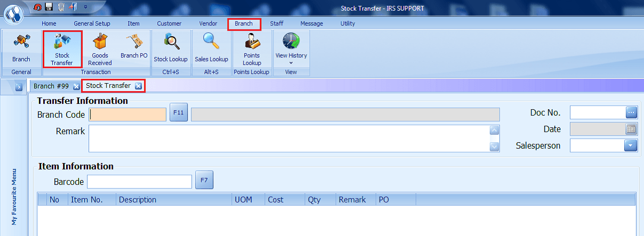Screen dimensions: 644x236
Task: Click into the Remark text area
Action: pos(289,139)
